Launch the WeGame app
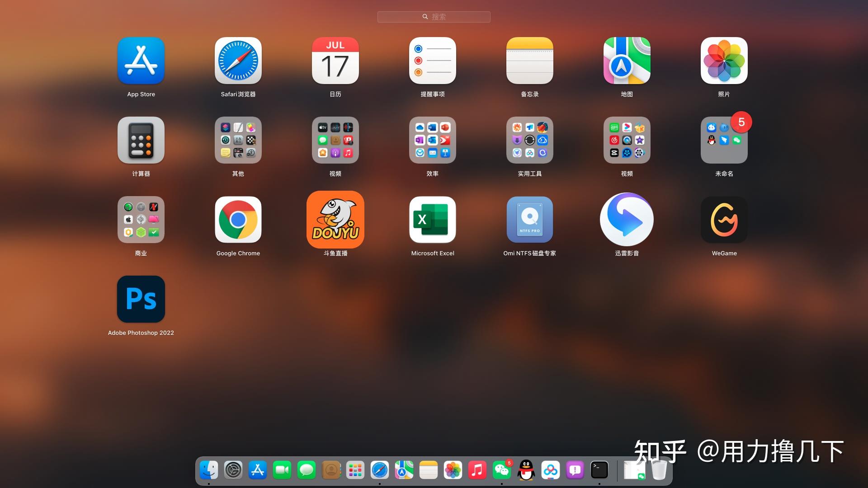868x488 pixels. (x=724, y=220)
